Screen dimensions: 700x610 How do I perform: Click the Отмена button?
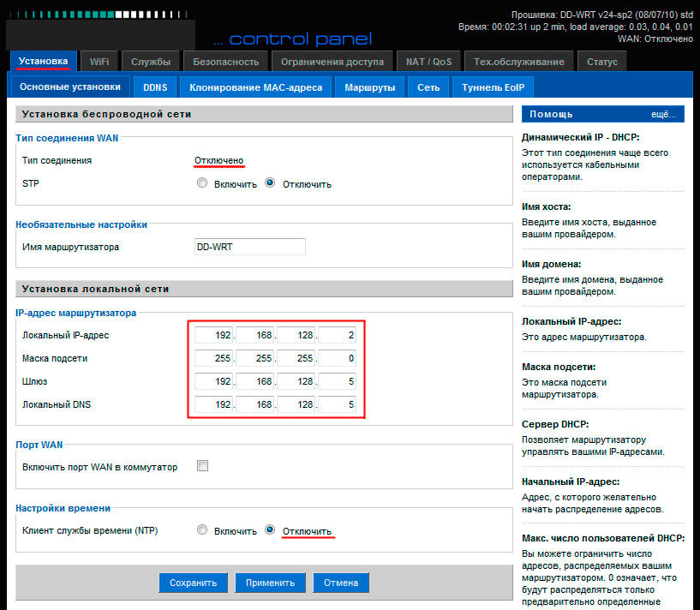[x=340, y=583]
